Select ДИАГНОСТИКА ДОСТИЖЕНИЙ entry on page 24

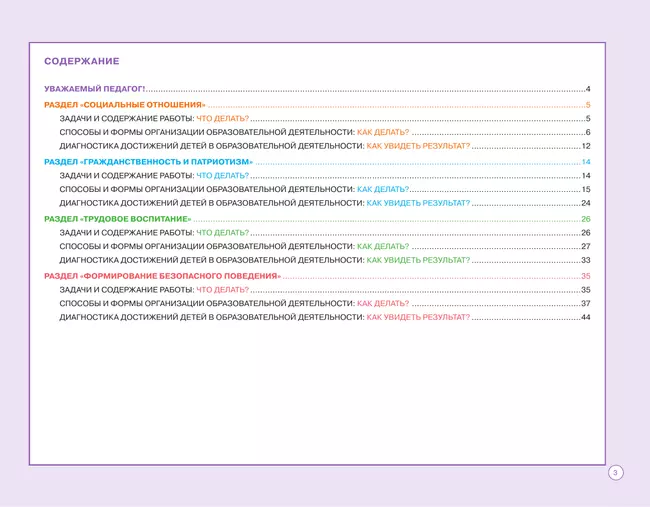point(211,204)
